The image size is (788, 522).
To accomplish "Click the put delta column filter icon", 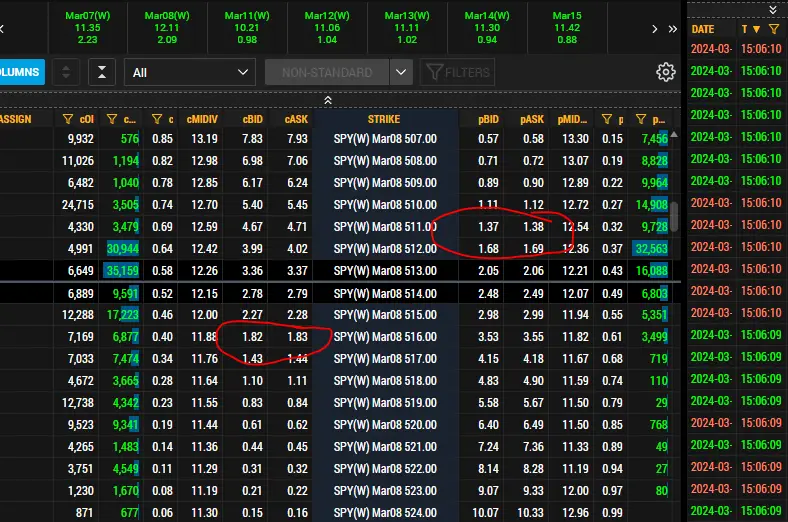I will (x=607, y=119).
